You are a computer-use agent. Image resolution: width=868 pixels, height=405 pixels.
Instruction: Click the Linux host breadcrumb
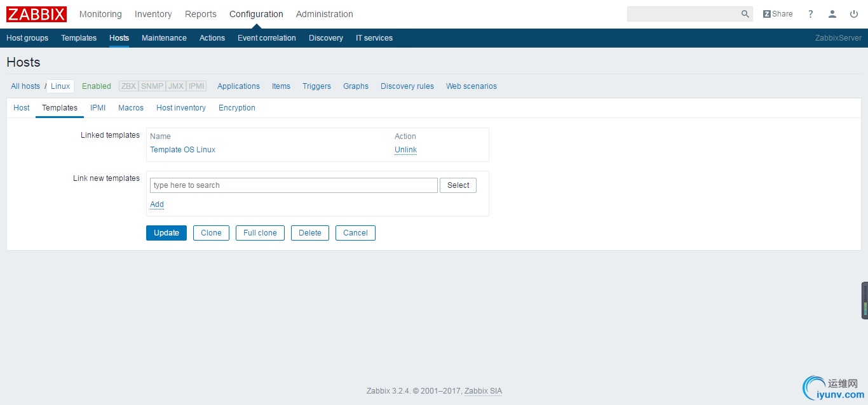coord(60,86)
